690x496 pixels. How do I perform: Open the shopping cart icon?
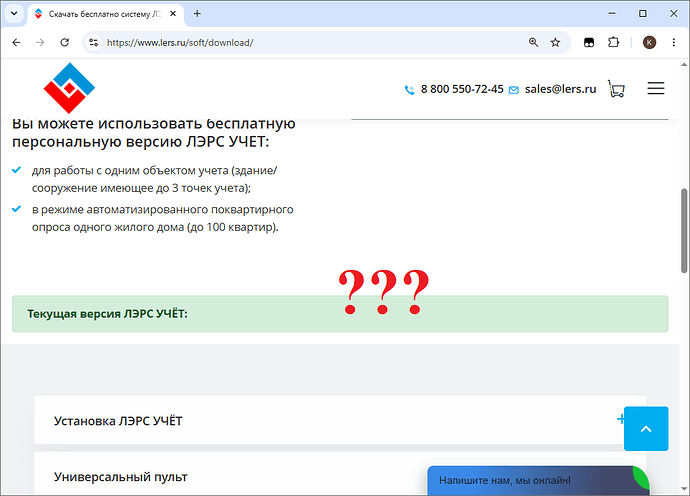[x=616, y=88]
